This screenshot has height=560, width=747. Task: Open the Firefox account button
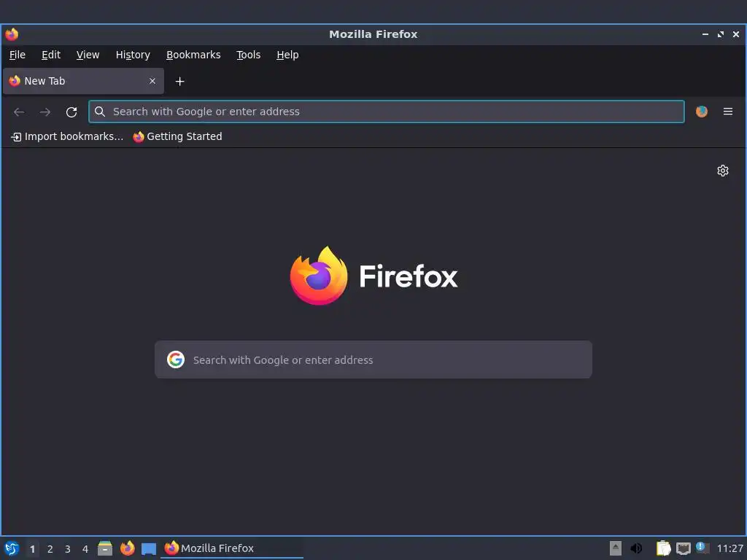[x=701, y=112]
